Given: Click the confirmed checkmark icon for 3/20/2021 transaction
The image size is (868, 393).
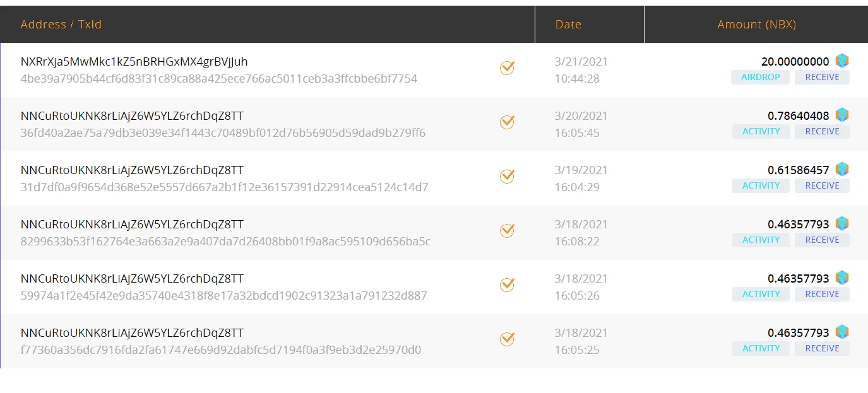Looking at the screenshot, I should coord(507,122).
